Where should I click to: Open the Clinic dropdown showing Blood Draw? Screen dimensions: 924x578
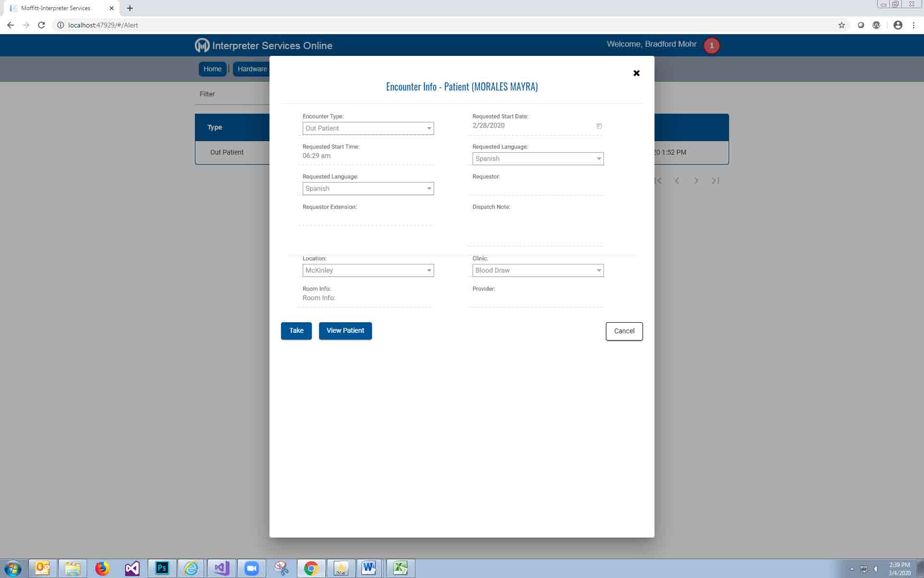538,270
